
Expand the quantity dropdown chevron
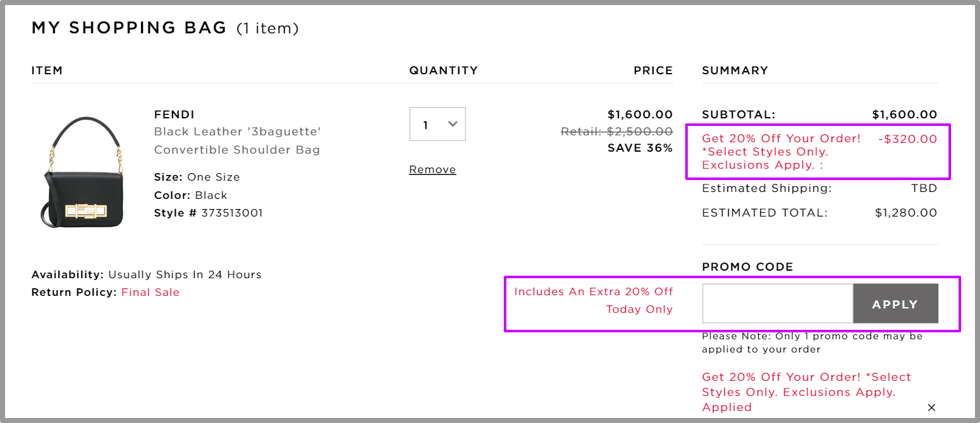pyautogui.click(x=452, y=124)
